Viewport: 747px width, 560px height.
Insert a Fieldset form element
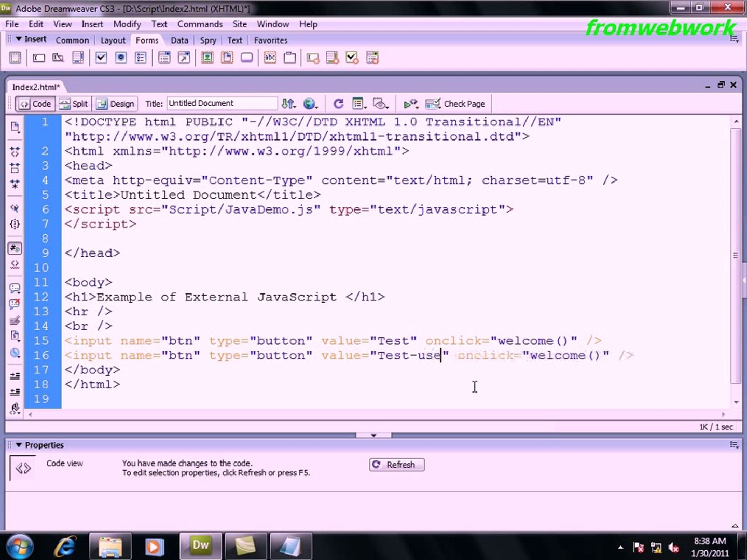click(x=290, y=58)
